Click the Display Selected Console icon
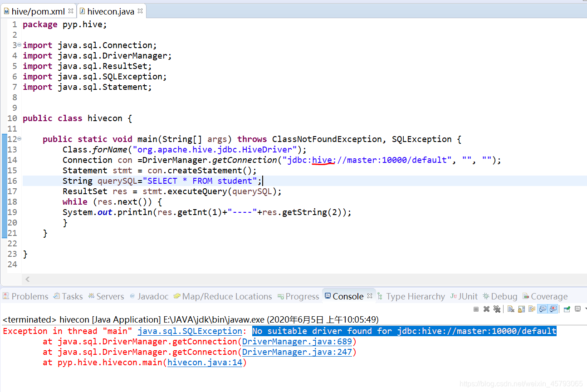Image resolution: width=587 pixels, height=392 pixels. [x=577, y=309]
